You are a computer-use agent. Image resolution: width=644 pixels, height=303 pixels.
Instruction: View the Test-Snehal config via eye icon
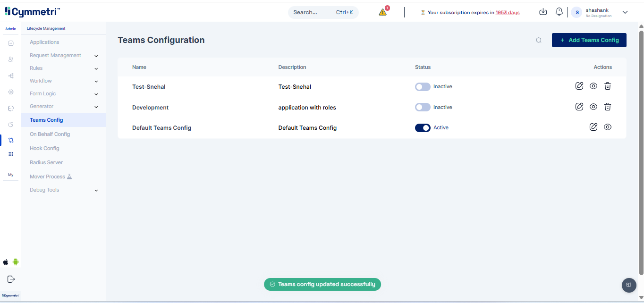593,86
